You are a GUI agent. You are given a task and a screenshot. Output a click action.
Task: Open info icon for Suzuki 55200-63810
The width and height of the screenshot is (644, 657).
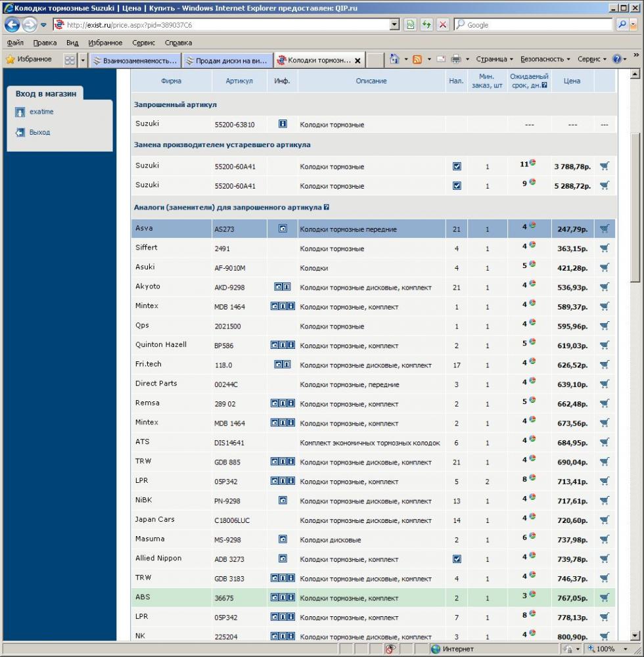(x=283, y=124)
